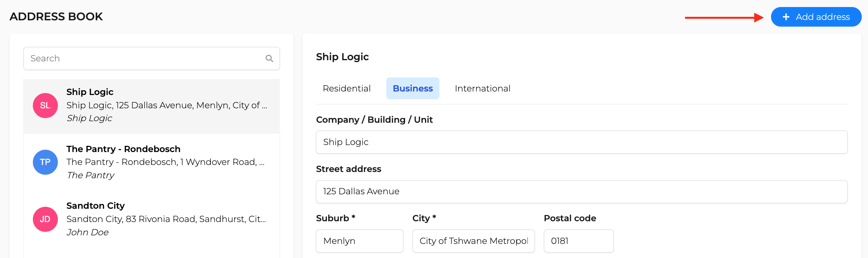The width and height of the screenshot is (868, 258).
Task: Click the 83 Rivonia Road address summary line
Action: [x=166, y=219]
